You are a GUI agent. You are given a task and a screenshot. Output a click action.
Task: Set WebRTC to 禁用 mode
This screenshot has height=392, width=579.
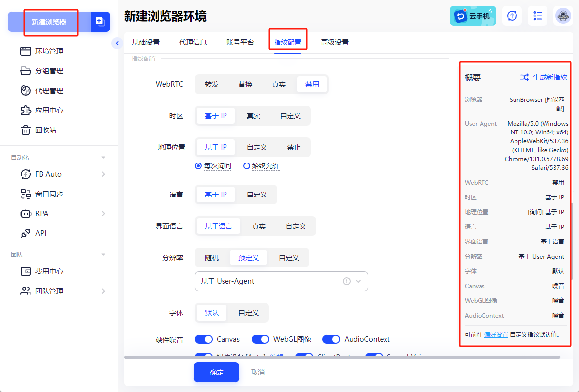coord(312,84)
